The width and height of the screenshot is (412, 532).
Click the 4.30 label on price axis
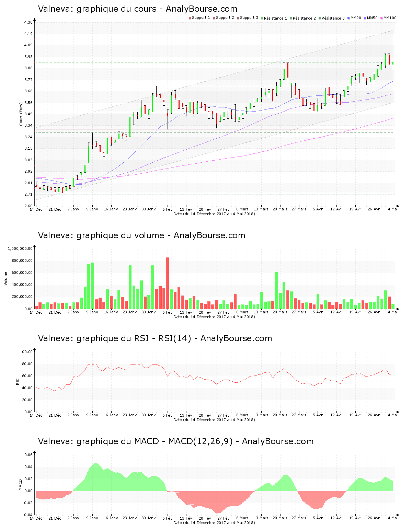point(28,22)
